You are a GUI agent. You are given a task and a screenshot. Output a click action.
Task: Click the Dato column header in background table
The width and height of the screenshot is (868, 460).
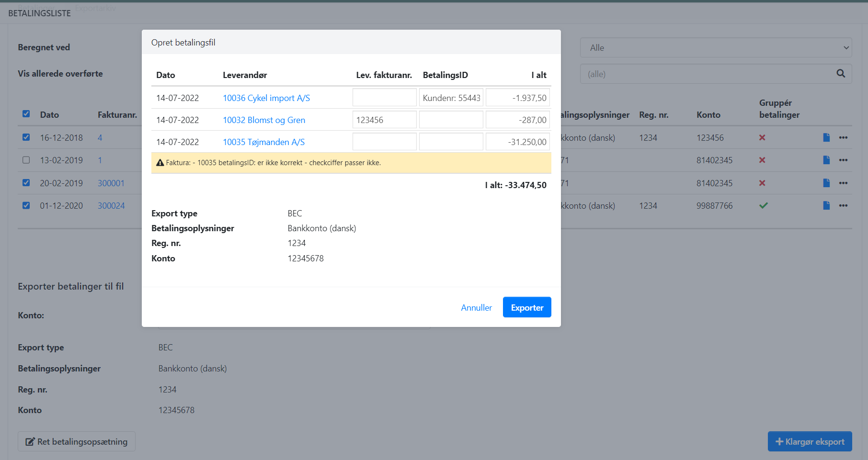[49, 115]
